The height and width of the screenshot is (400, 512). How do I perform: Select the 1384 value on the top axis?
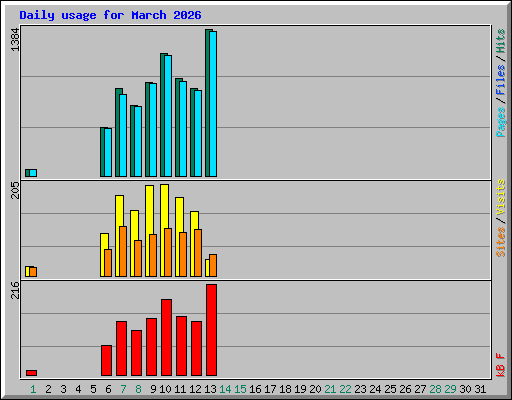[x=15, y=40]
